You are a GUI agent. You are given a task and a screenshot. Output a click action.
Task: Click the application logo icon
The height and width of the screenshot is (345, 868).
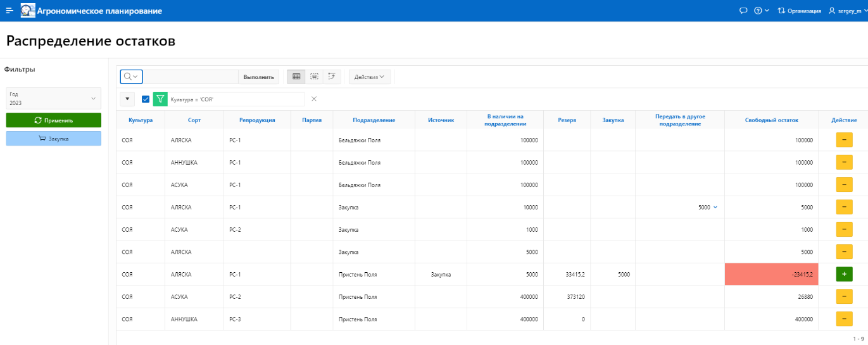click(x=28, y=11)
